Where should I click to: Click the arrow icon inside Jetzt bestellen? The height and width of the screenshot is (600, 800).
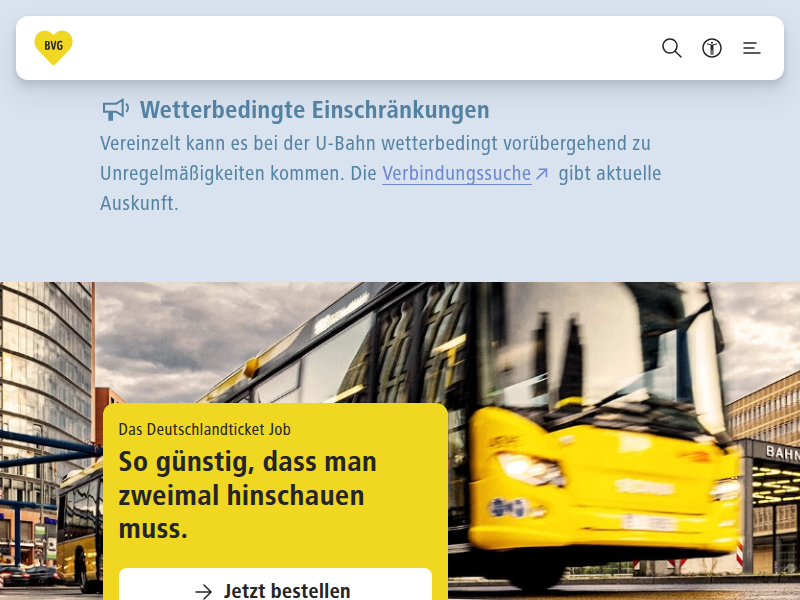(204, 591)
